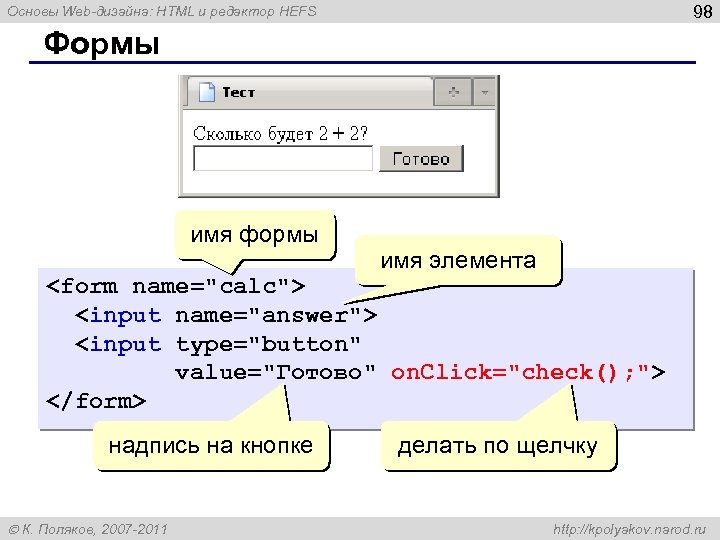The image size is (720, 540).
Task: Click the red onClick="check();" code
Action: (520, 372)
